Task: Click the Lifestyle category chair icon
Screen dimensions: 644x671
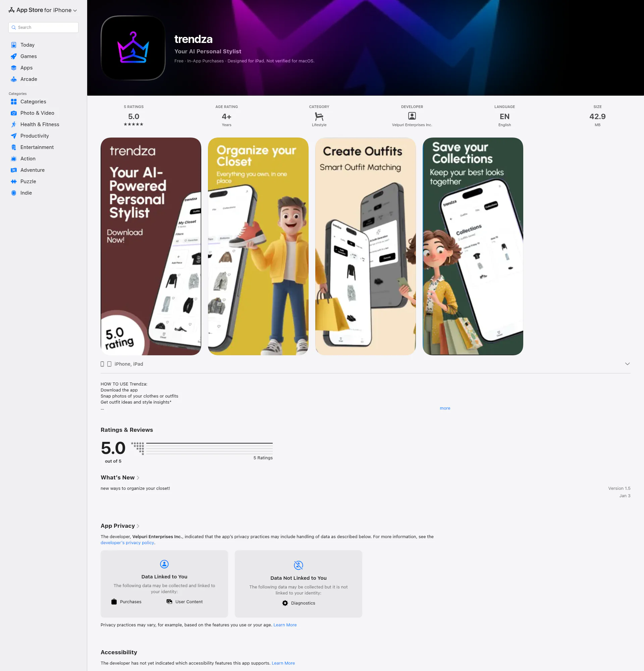Action: click(319, 116)
